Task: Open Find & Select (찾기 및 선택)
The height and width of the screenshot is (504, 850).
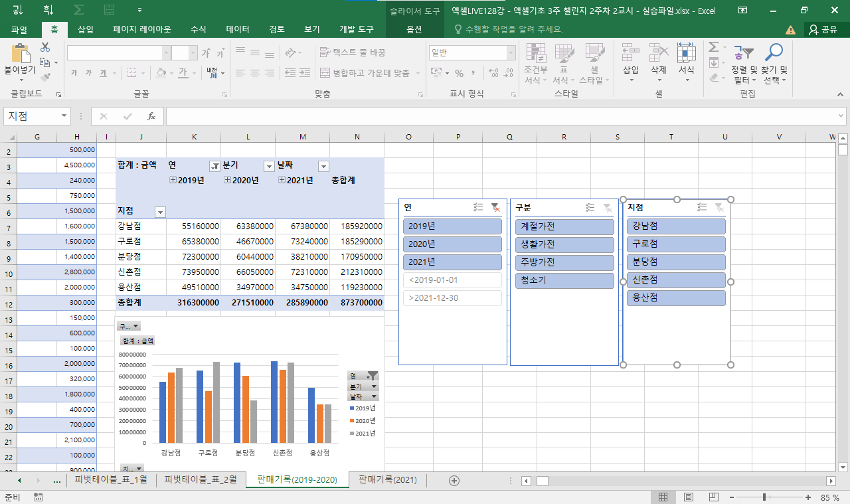Action: pyautogui.click(x=774, y=64)
